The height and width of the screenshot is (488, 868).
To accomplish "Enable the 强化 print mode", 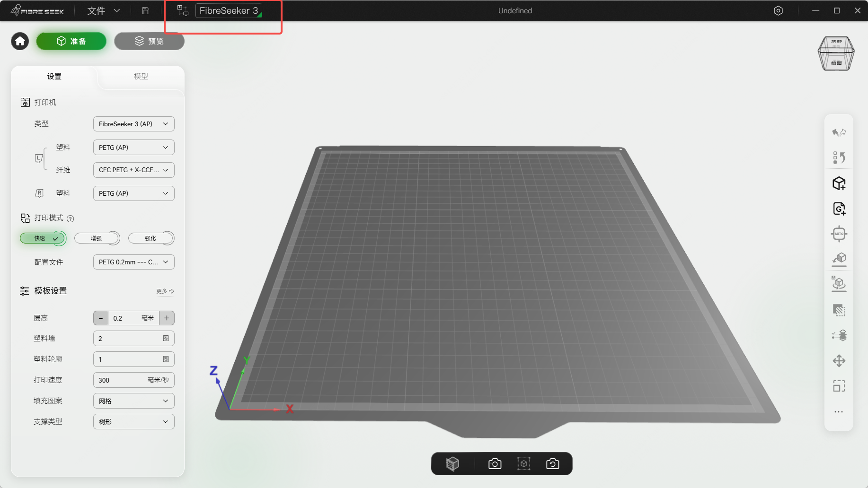I will point(151,238).
